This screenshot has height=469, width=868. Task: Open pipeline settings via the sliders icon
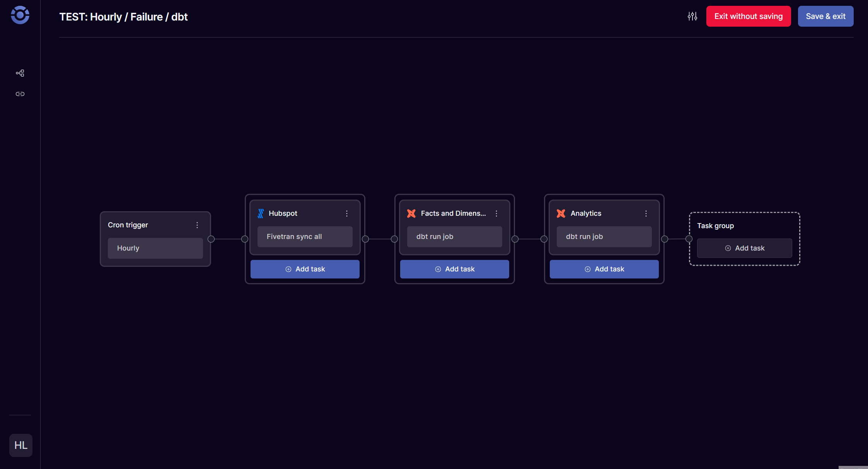click(692, 16)
